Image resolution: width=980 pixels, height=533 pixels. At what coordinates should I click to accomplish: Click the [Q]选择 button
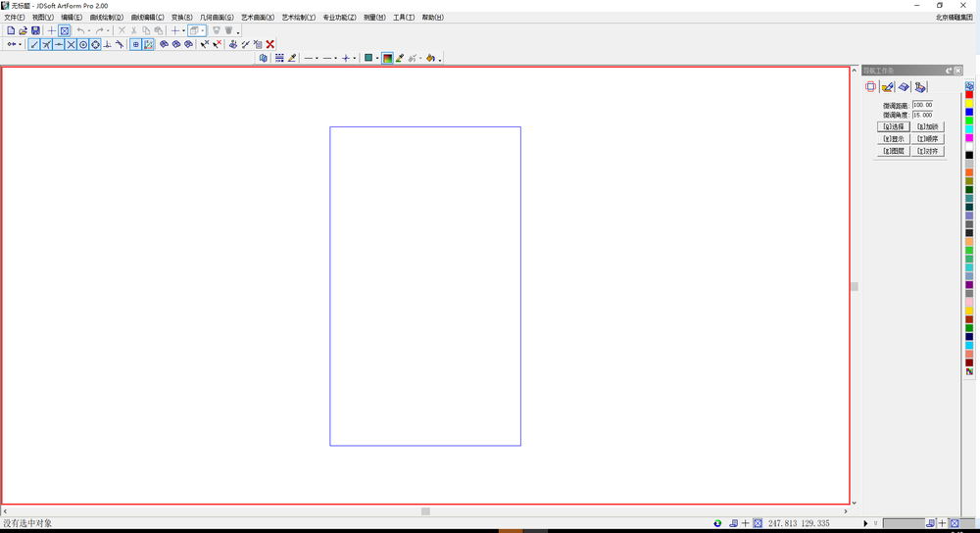[893, 126]
